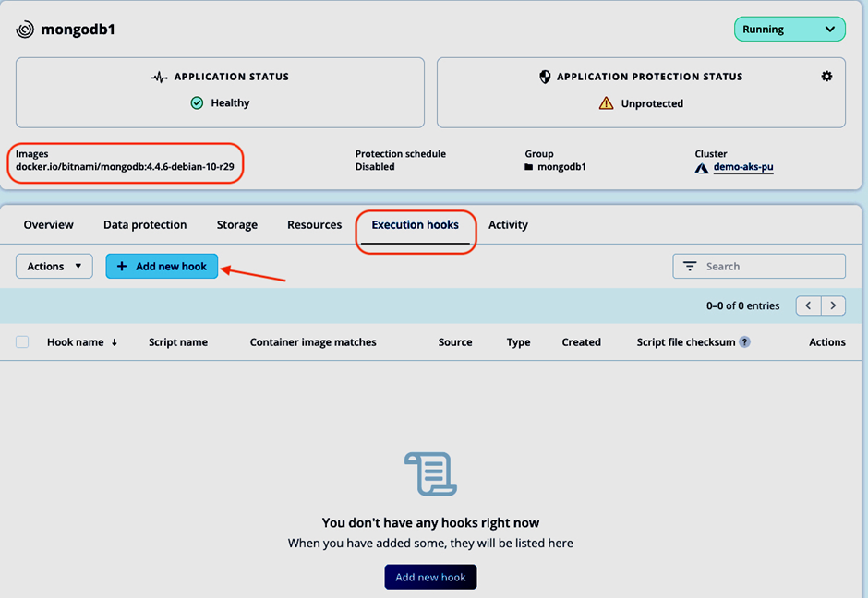Click the application status heartbeat icon
868x598 pixels.
(x=159, y=77)
